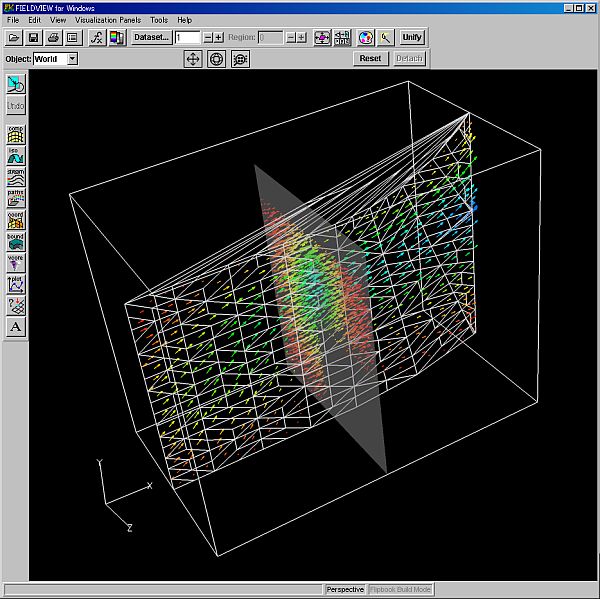Open the vortex cores (vcore) tool
600x599 pixels.
pyautogui.click(x=16, y=262)
